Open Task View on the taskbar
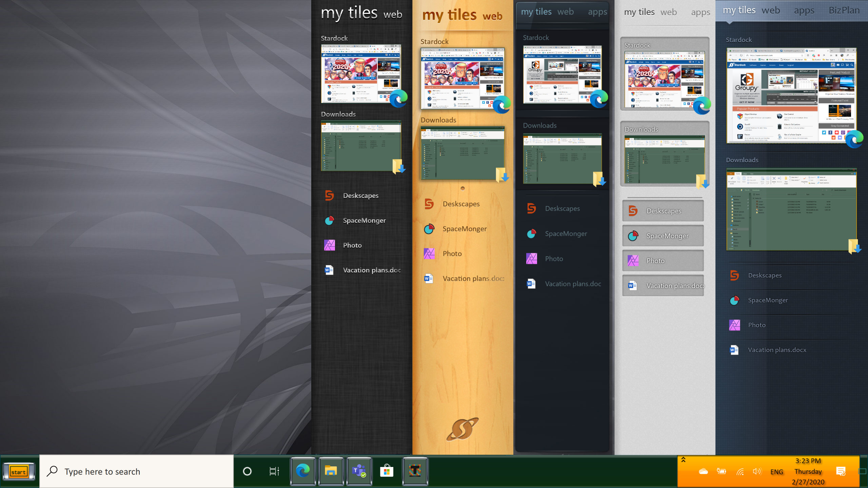Screen dimensions: 868x488 pos(274,471)
